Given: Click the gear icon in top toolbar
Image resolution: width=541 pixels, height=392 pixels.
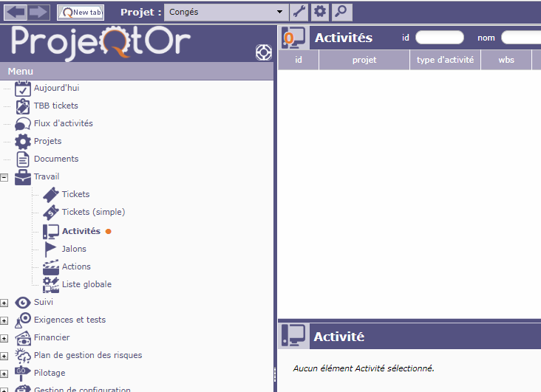Looking at the screenshot, I should (x=320, y=12).
